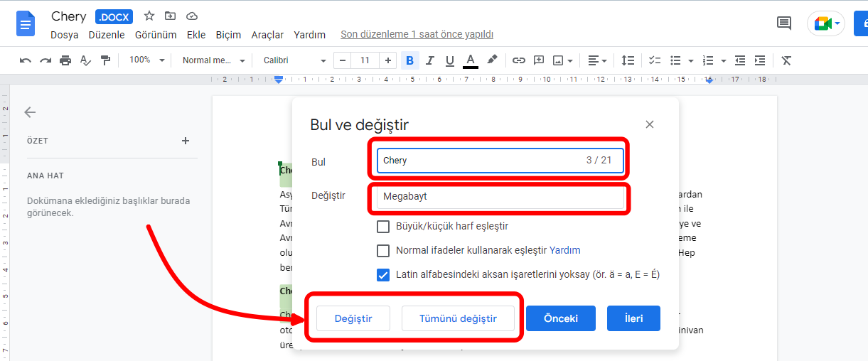Toggle bold formatting button
Viewport: 868px width, 361px height.
tap(409, 60)
